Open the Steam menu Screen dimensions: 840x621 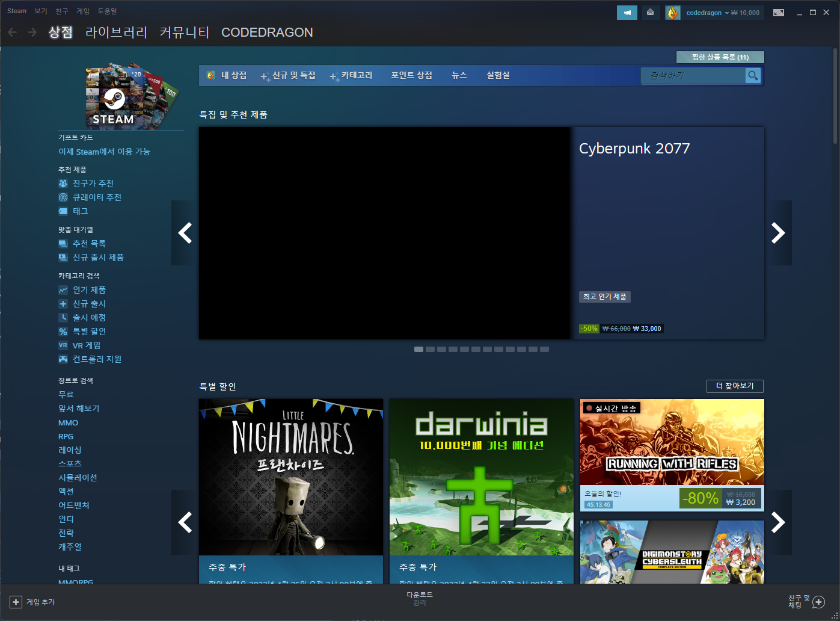pos(17,11)
